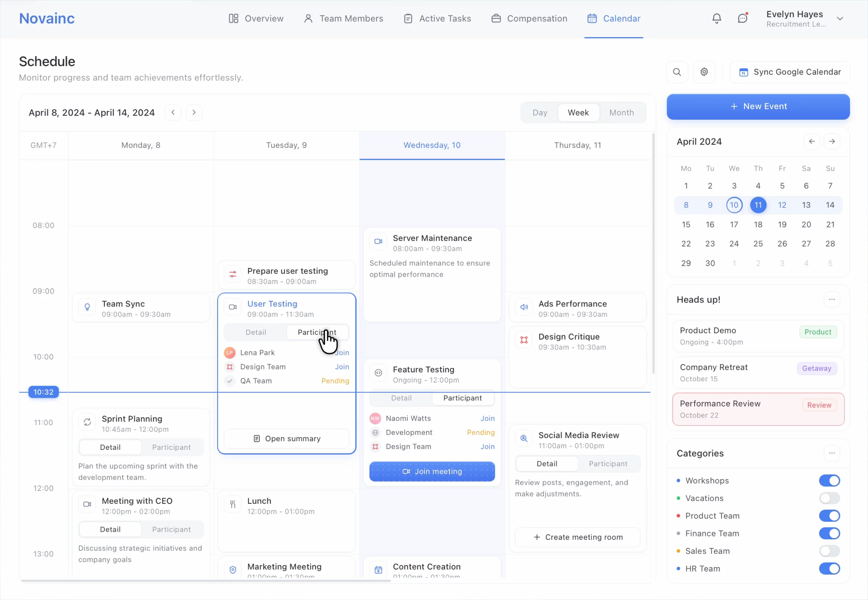Image resolution: width=868 pixels, height=600 pixels.
Task: Go to the next week
Action: click(x=194, y=112)
